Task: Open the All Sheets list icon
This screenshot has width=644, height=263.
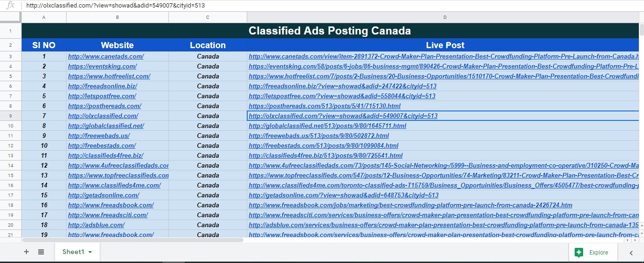Action: point(41,252)
